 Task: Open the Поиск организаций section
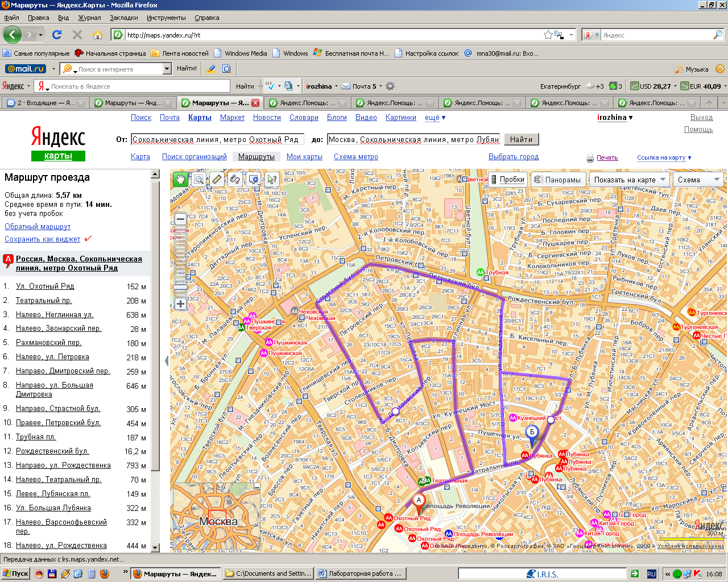point(195,156)
